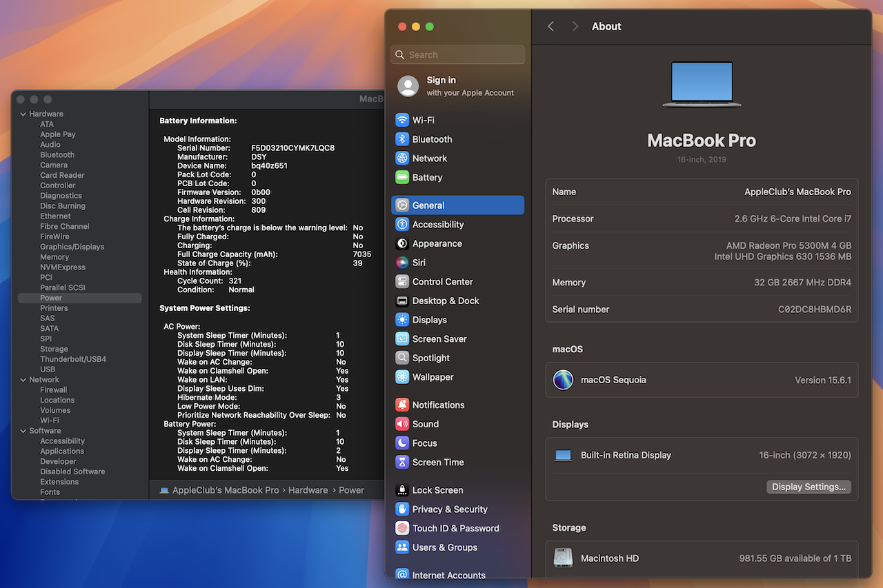Select Extensions under Software in System Information
The height and width of the screenshot is (588, 883).
coord(59,482)
